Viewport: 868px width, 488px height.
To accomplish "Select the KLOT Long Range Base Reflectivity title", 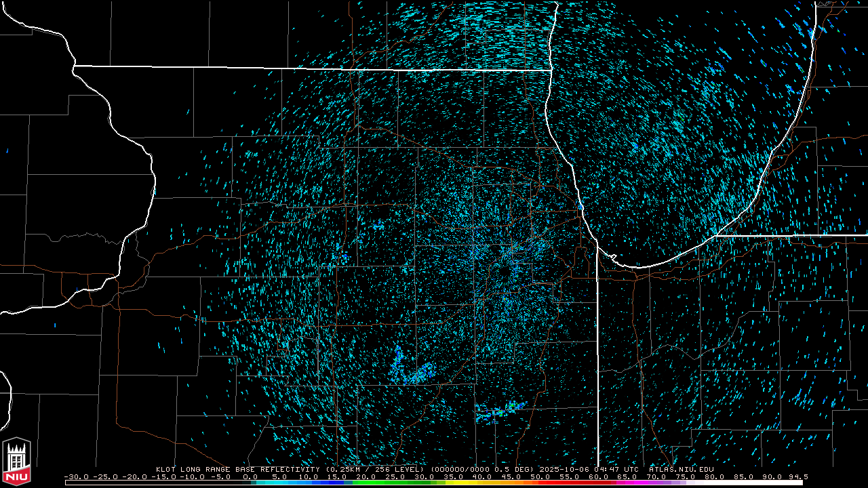I will [237, 469].
